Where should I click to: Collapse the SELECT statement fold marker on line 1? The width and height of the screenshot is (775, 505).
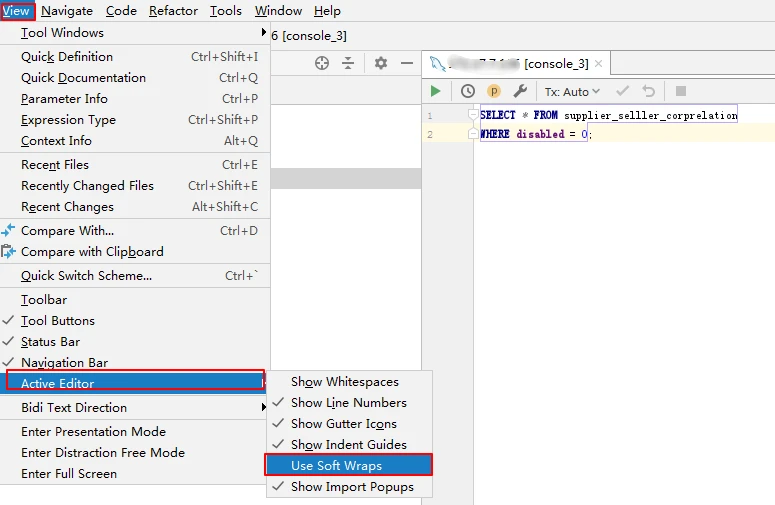coord(473,115)
